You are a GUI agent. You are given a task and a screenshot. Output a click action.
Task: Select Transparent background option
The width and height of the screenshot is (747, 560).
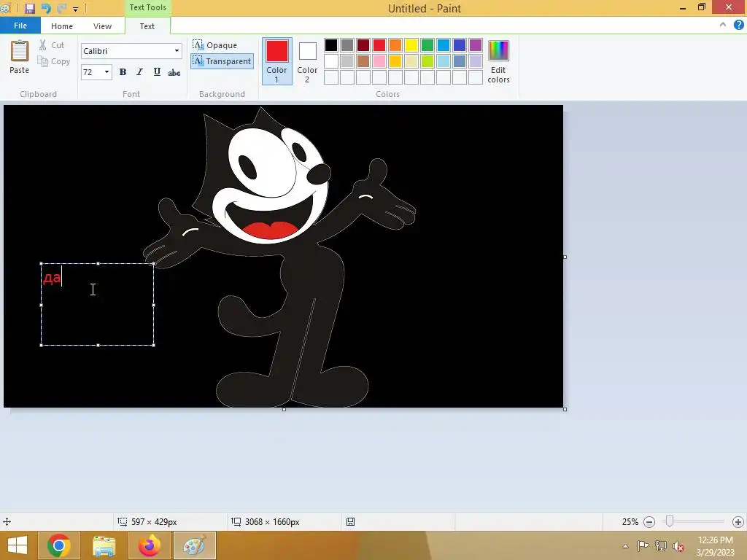click(222, 61)
